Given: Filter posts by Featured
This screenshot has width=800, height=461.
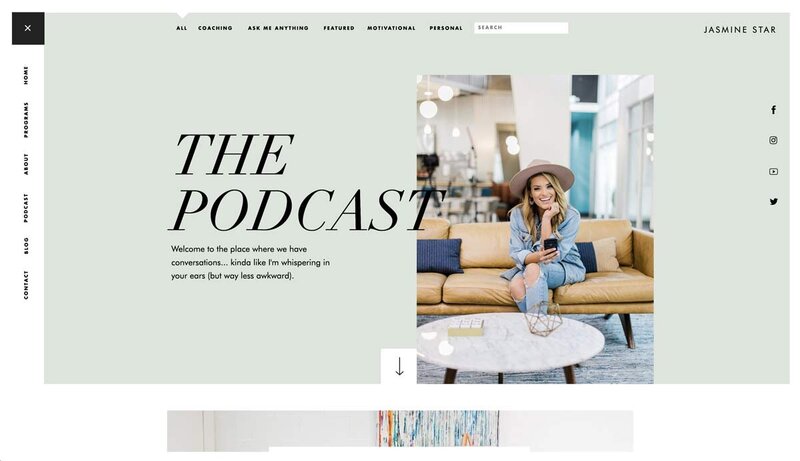Looking at the screenshot, I should click(339, 28).
